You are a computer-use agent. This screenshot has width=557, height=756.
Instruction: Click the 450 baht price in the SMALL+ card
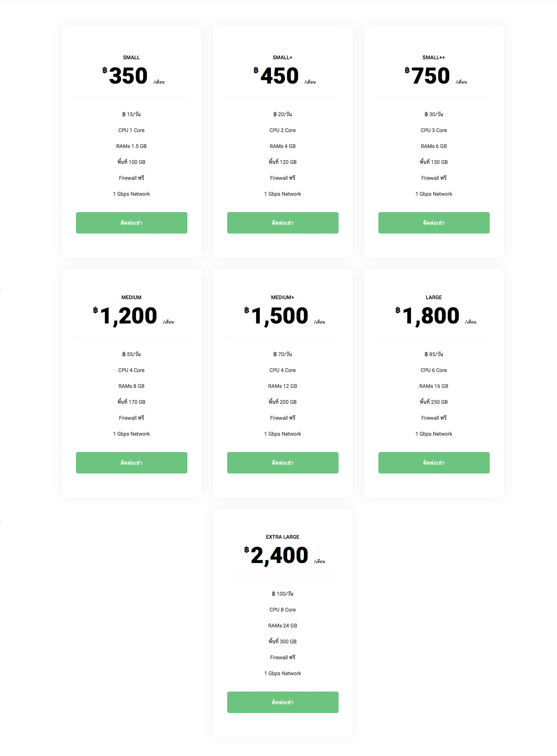pyautogui.click(x=279, y=76)
